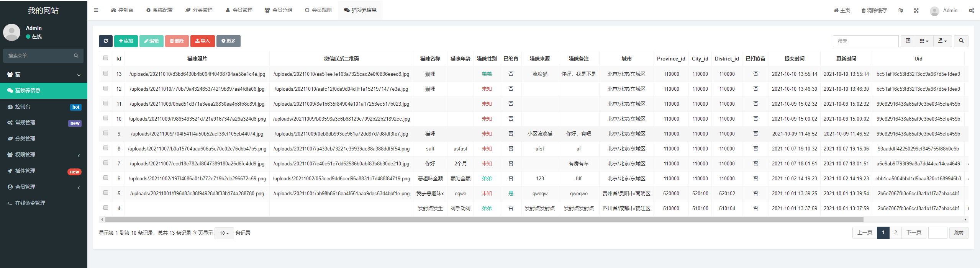
Task: Open the columns selector dropdown
Action: 924,41
